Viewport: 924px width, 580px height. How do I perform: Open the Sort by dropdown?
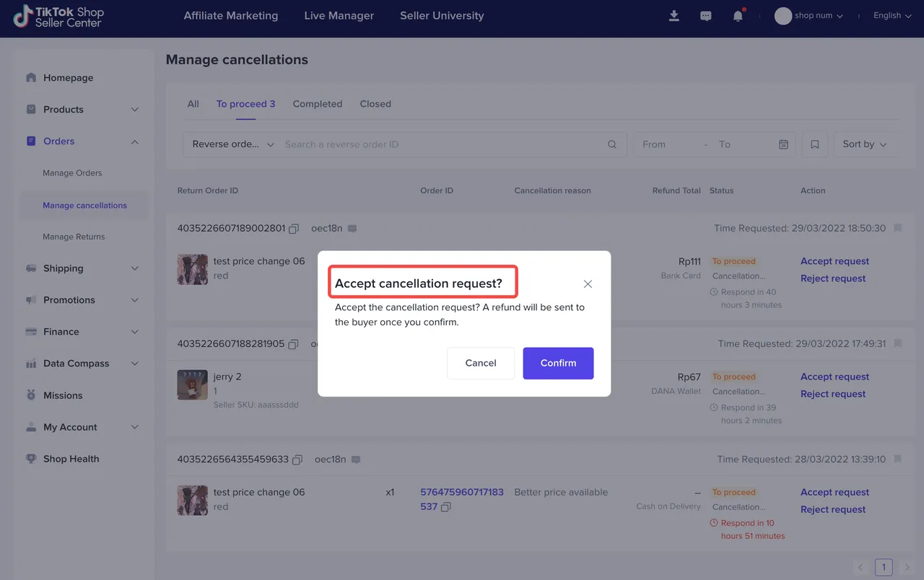coord(864,144)
